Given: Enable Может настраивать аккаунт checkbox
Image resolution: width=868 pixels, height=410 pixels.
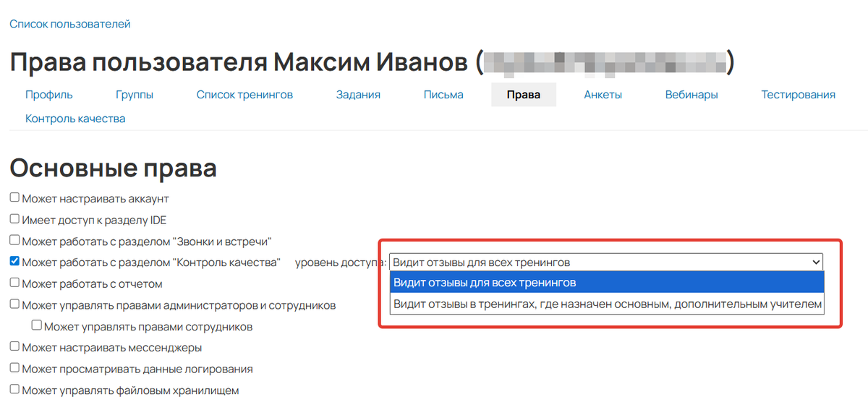Looking at the screenshot, I should pyautogui.click(x=14, y=198).
